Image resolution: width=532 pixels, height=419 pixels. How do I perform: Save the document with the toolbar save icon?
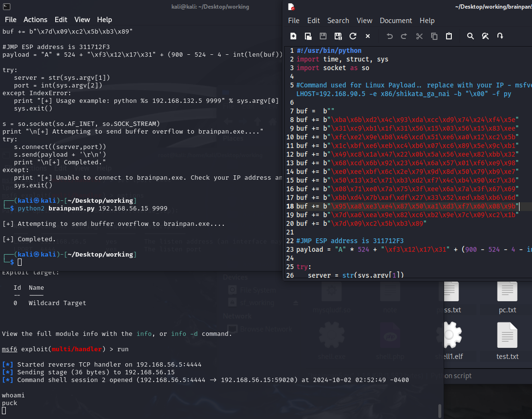click(323, 36)
